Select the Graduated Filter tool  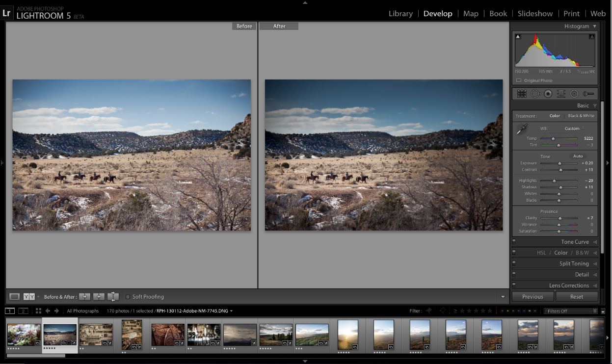(x=561, y=94)
